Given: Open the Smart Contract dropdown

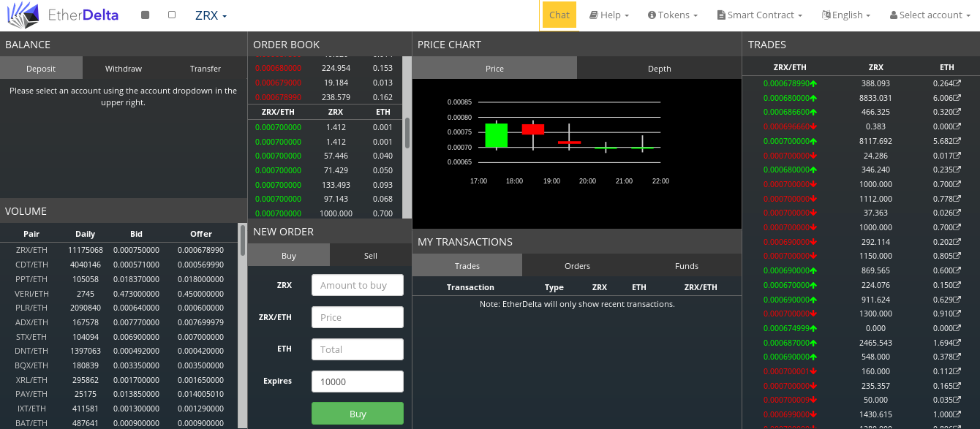Looking at the screenshot, I should point(760,15).
